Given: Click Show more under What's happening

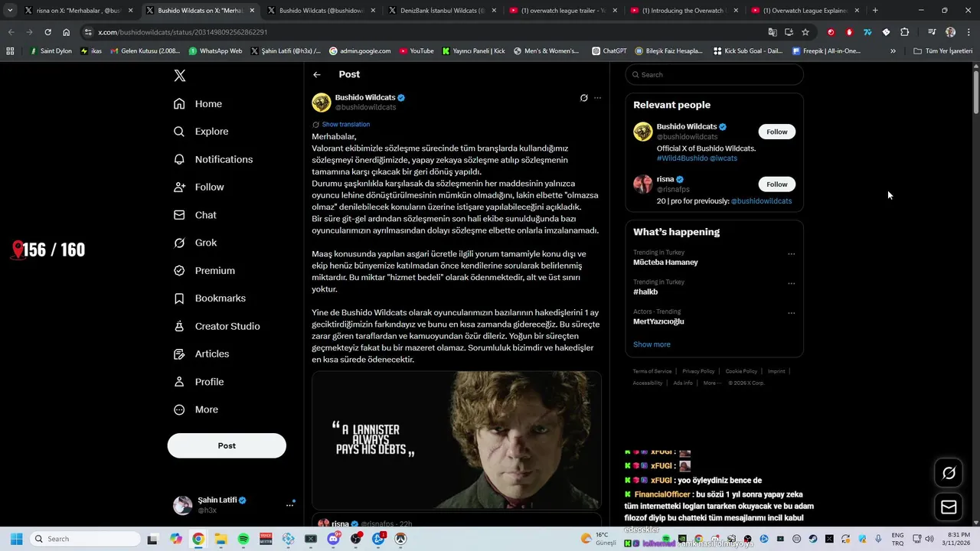Looking at the screenshot, I should [x=652, y=344].
